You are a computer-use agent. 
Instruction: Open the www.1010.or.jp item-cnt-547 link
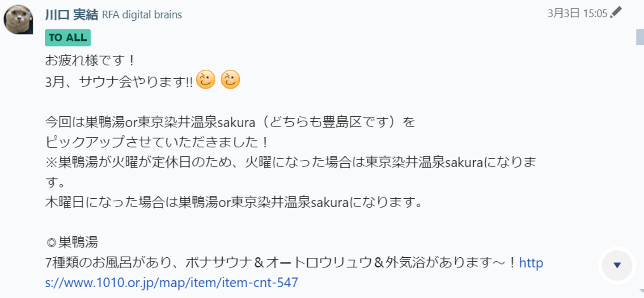(x=172, y=283)
